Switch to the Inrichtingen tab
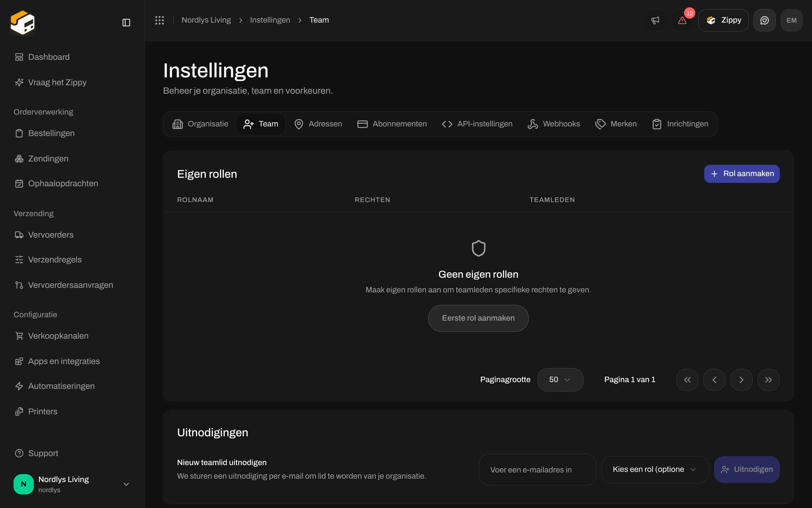Screen dimensions: 812x508 (x=680, y=124)
